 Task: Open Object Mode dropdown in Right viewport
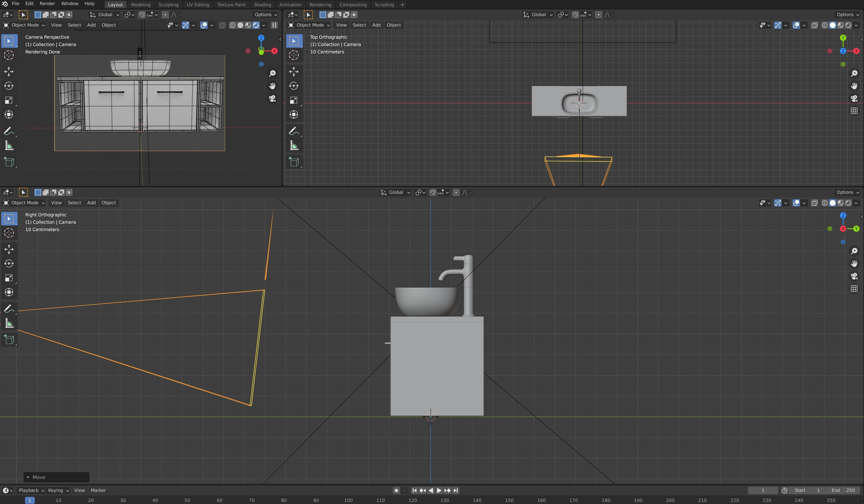click(x=24, y=203)
